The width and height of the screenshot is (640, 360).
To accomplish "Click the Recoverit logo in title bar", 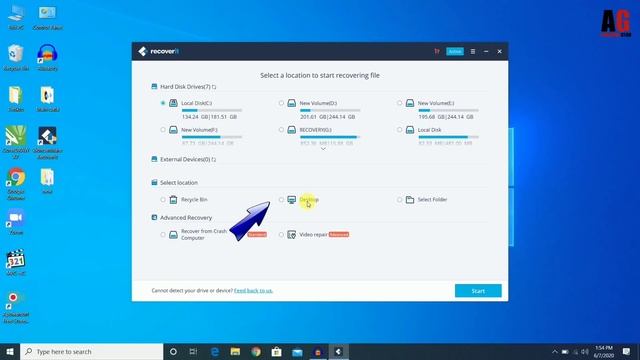I will (158, 51).
